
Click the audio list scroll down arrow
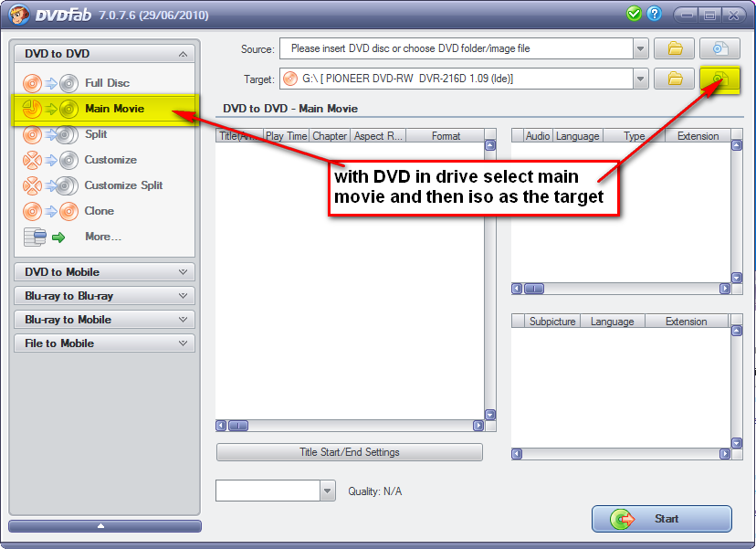point(737,278)
